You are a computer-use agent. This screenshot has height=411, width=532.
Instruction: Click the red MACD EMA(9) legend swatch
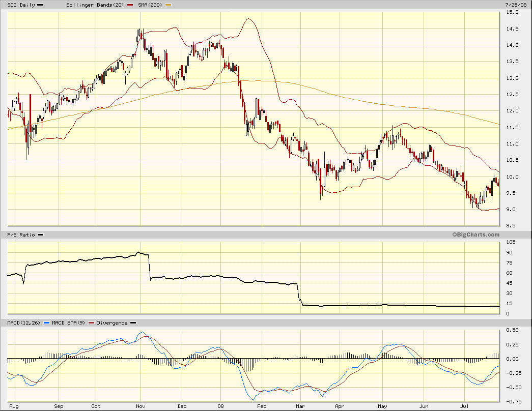[91, 323]
